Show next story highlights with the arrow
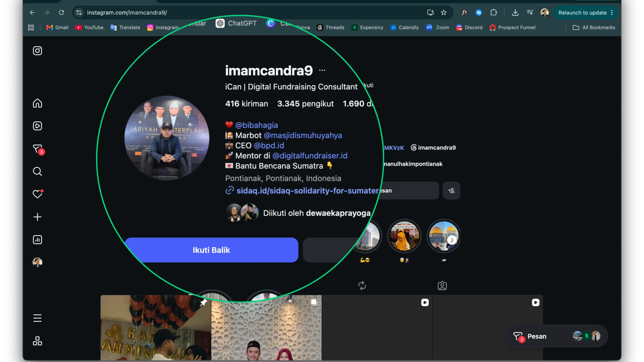The height and width of the screenshot is (362, 644). 452,240
